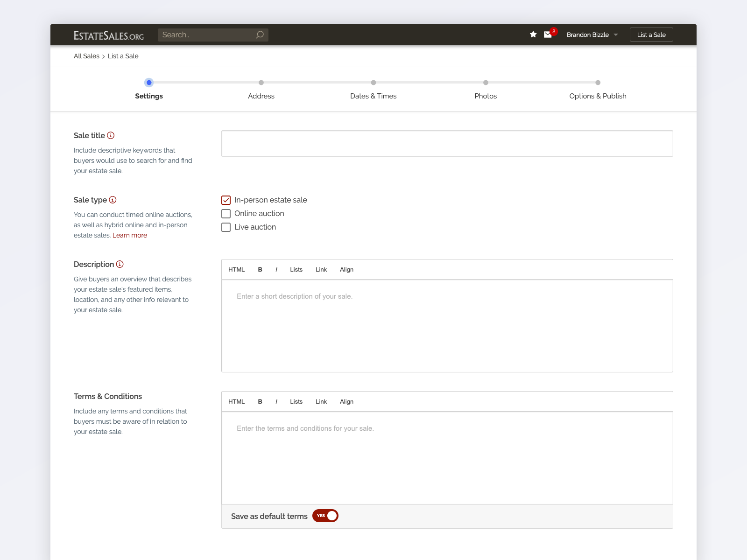Go to the Address step
747x560 pixels.
(x=261, y=96)
